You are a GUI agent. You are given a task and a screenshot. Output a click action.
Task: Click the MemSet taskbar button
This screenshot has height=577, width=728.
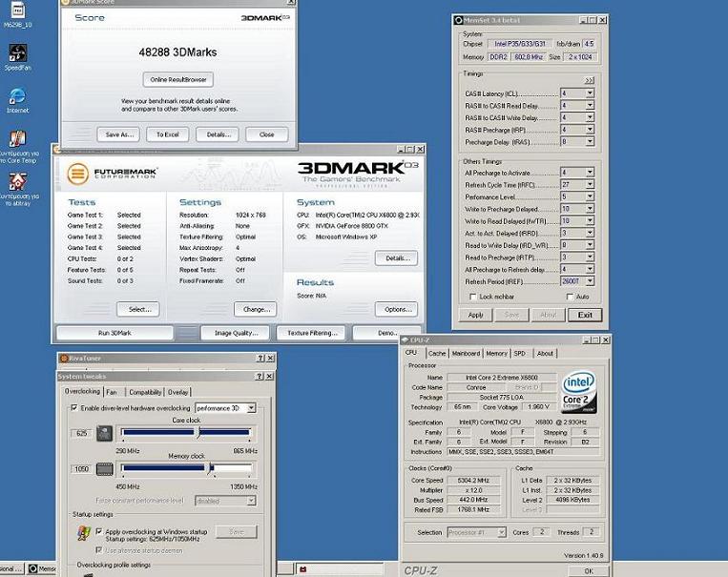point(42,568)
